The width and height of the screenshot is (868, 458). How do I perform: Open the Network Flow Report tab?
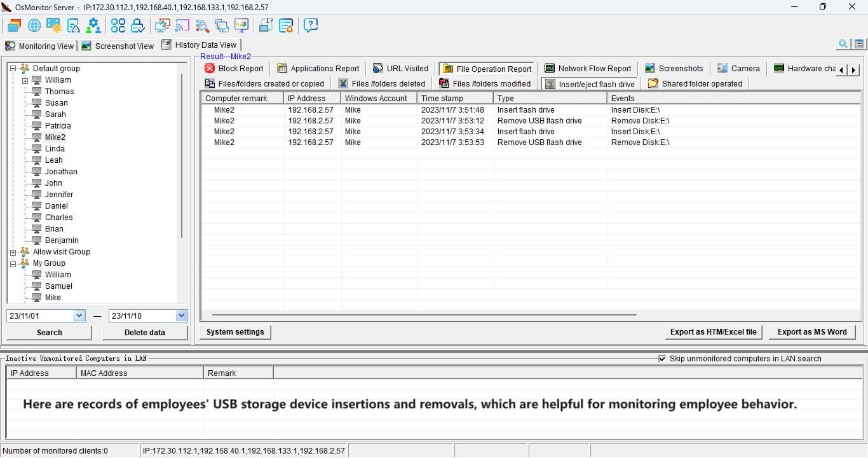coord(588,68)
